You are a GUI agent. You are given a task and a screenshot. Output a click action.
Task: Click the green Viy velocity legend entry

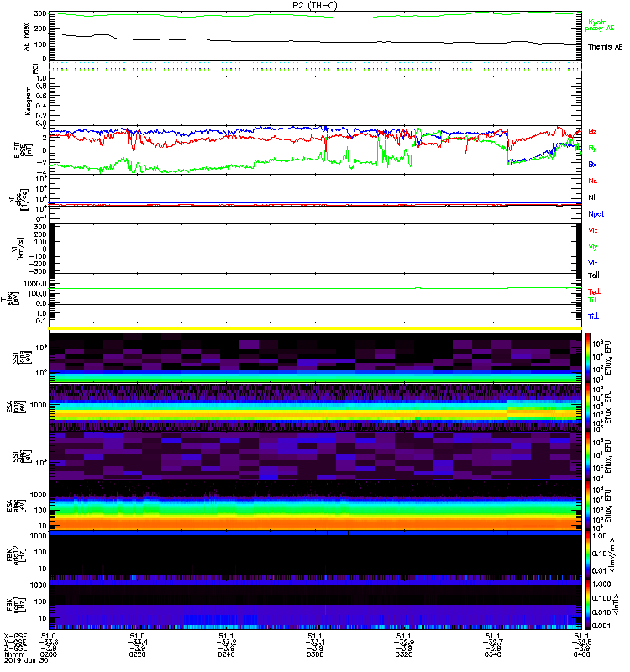[592, 247]
